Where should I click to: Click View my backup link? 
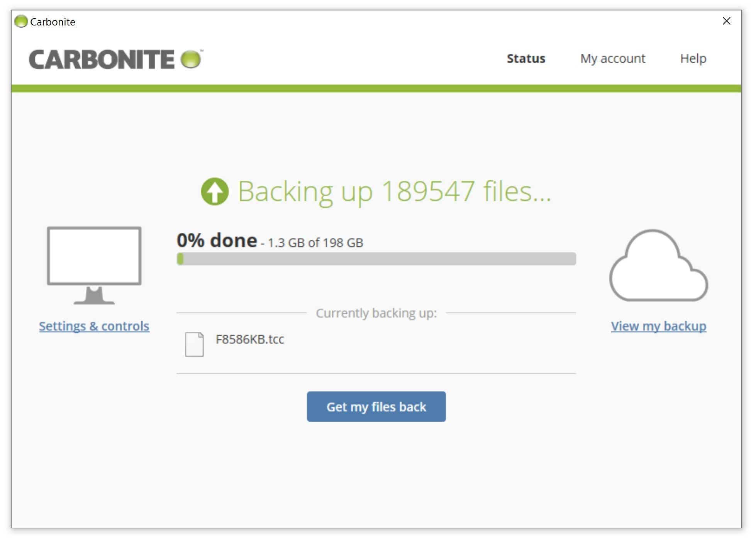pyautogui.click(x=658, y=326)
